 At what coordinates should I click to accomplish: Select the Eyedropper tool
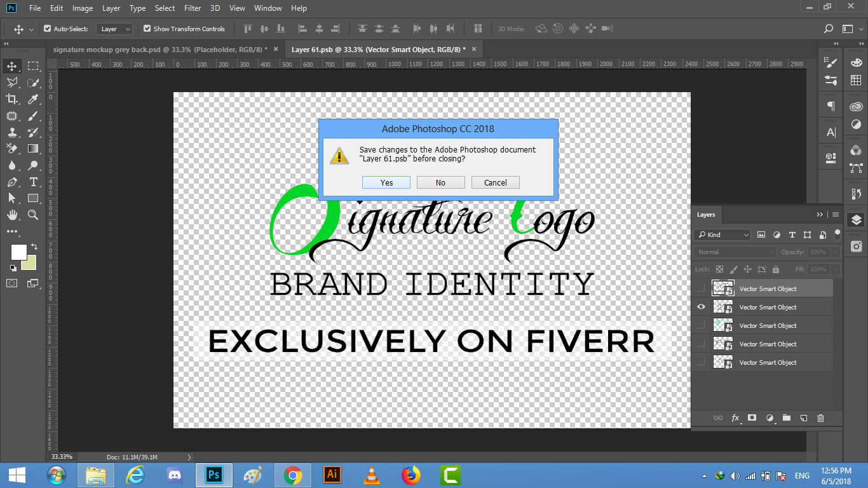click(33, 99)
